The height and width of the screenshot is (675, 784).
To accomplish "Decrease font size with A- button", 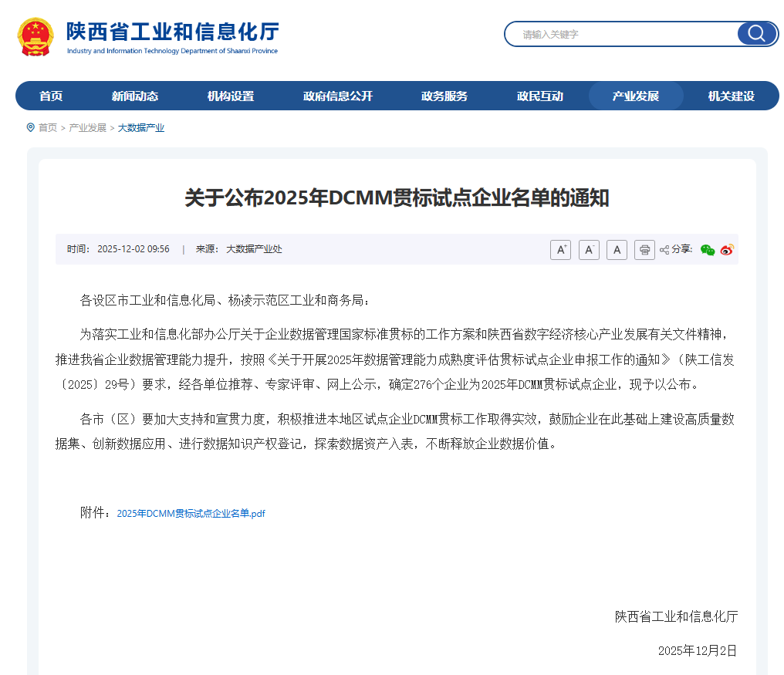I will click(x=589, y=250).
